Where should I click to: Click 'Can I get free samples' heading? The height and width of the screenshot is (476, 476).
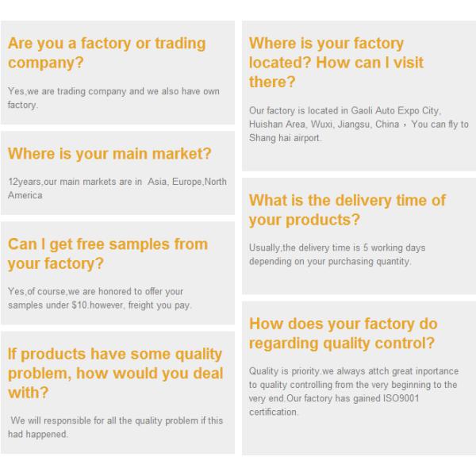point(107,253)
